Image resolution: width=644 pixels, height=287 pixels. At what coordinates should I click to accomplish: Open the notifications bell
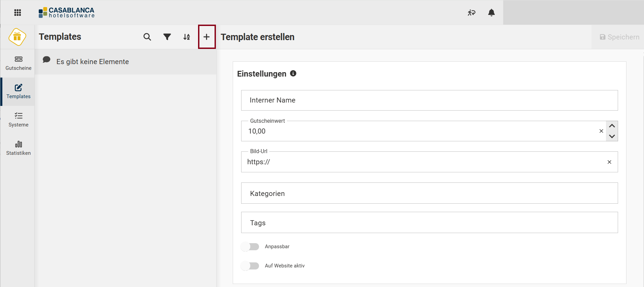click(491, 13)
